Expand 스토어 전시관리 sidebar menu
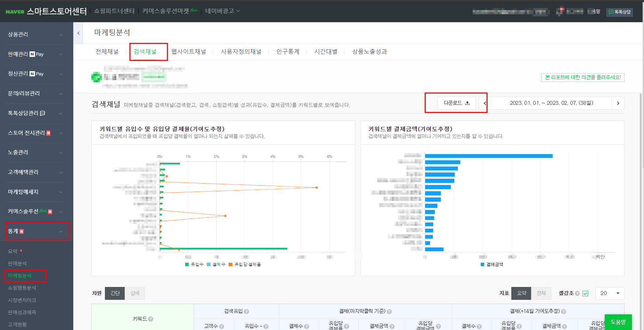Screen dimensions: 644x330 pyautogui.click(x=34, y=133)
